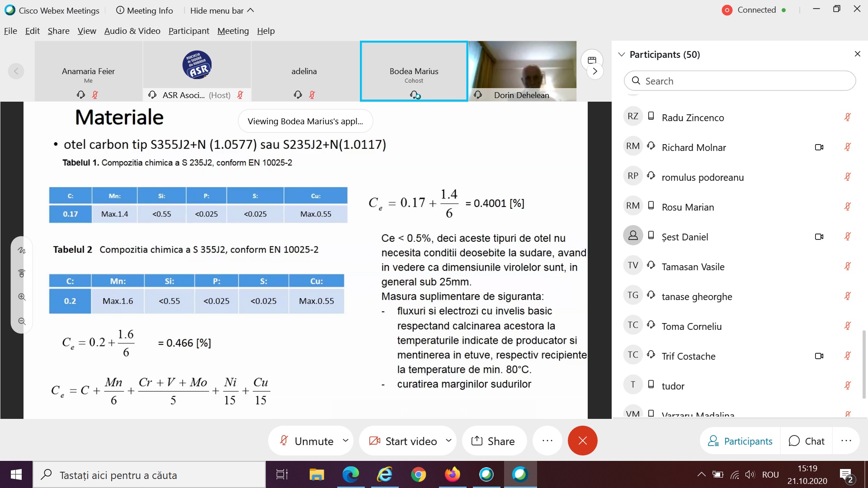Click the red leave meeting button
Viewport: 868px width, 488px height.
tap(582, 441)
